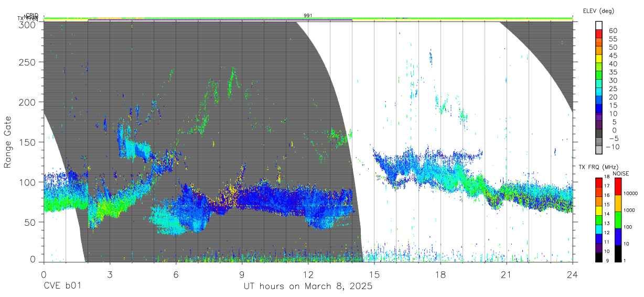The image size is (644, 297).
Task: Click the '100' tick label on the Range Gate axis
Action: point(28,182)
